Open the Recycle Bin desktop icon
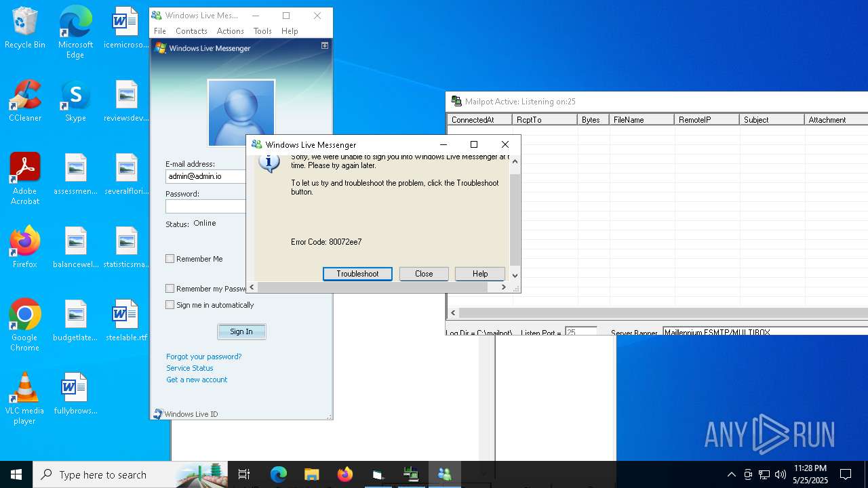Screen dimensions: 868x488 tap(25, 28)
